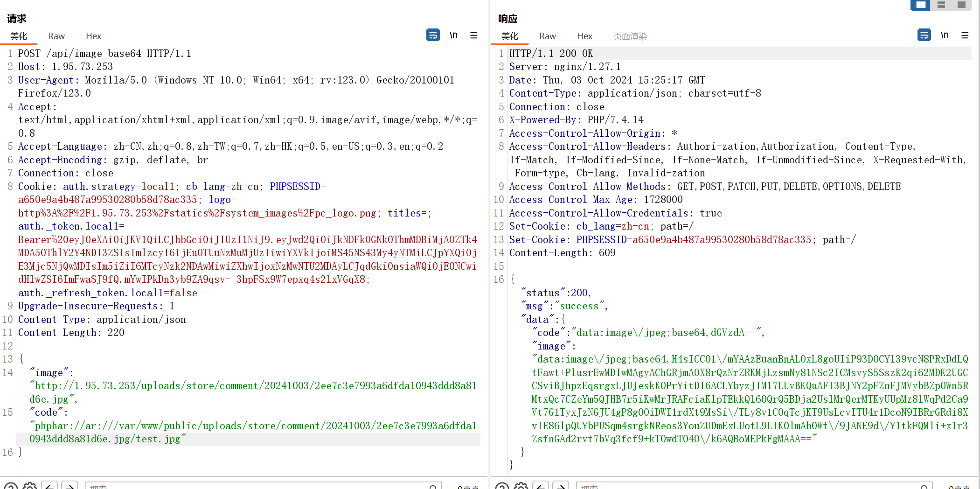Click the Cookie header name in request
The height and width of the screenshot is (489, 980).
[x=35, y=186]
